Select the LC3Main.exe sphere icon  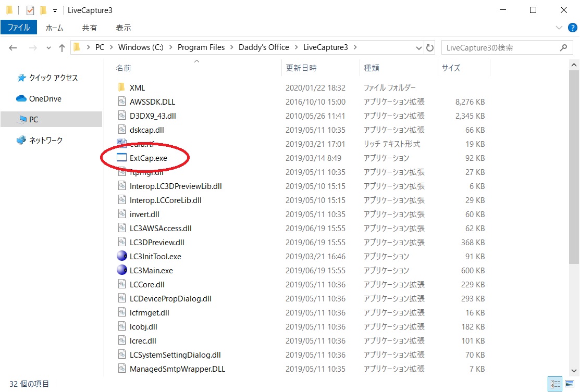point(122,270)
